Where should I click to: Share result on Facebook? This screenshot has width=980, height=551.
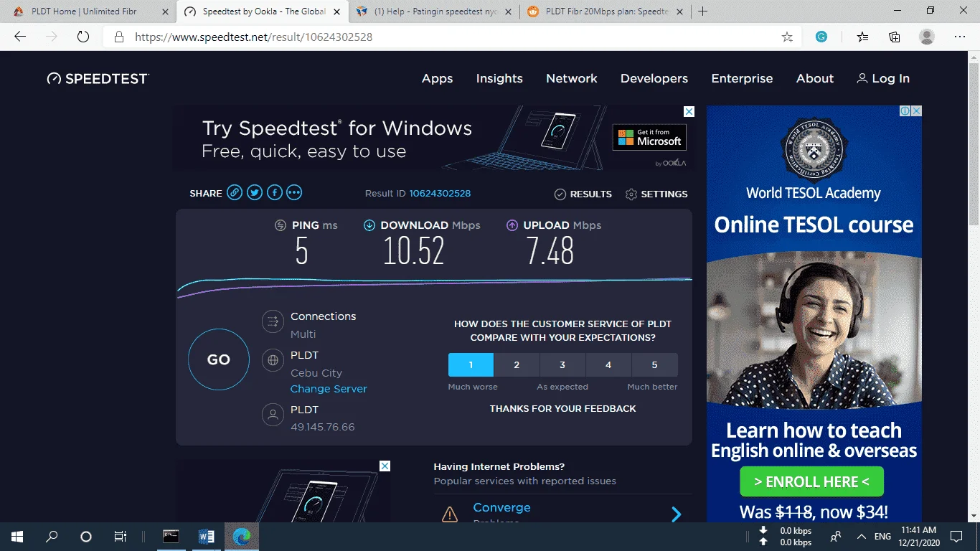(275, 192)
